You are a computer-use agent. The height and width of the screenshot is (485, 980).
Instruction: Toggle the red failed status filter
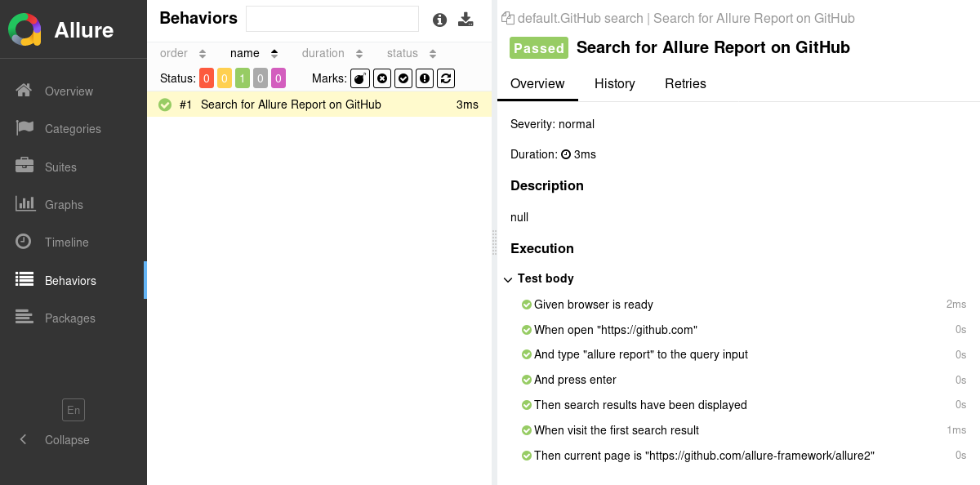pos(207,78)
